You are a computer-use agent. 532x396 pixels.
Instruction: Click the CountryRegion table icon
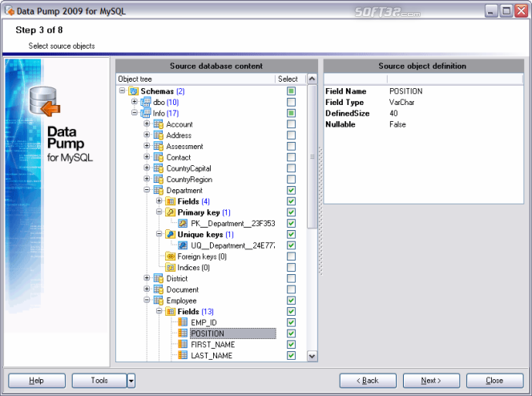point(158,180)
